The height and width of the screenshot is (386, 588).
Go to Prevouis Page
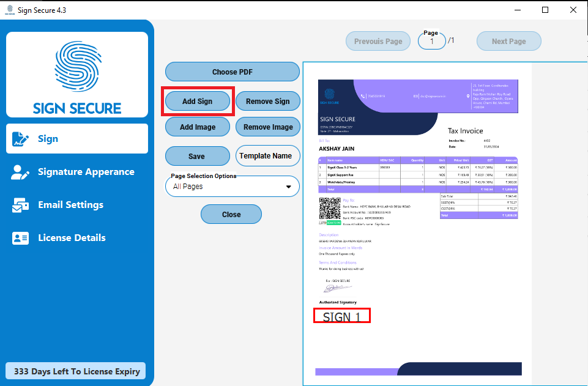(x=378, y=41)
